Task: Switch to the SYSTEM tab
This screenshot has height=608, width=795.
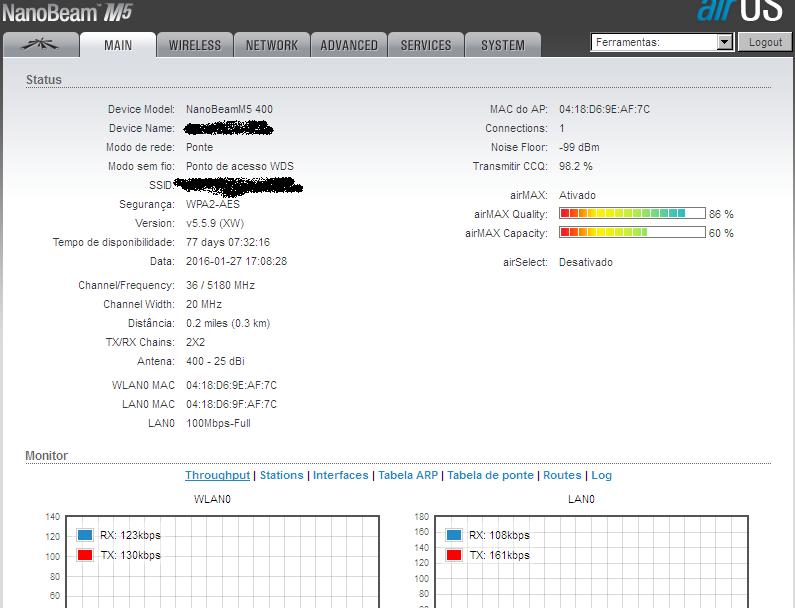Action: pyautogui.click(x=503, y=45)
